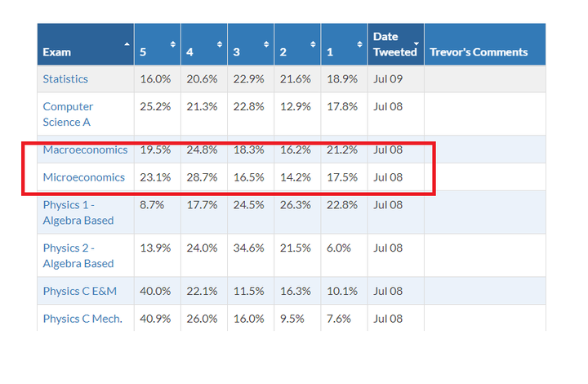Sort by score 2 column arrows
The width and height of the screenshot is (588, 384).
[312, 43]
